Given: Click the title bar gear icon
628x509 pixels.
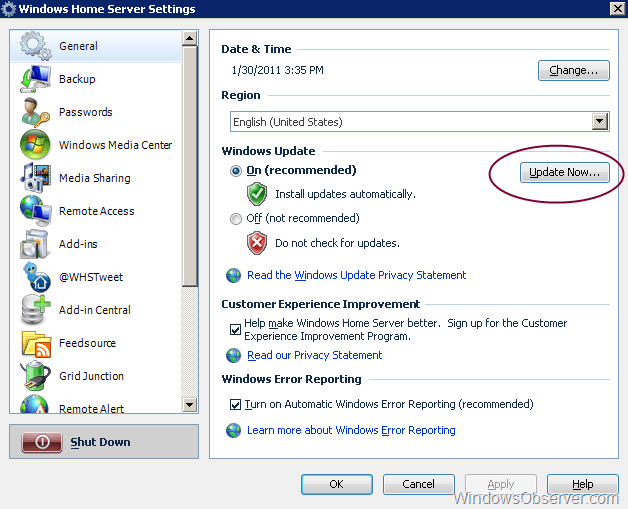Looking at the screenshot, I should point(8,9).
